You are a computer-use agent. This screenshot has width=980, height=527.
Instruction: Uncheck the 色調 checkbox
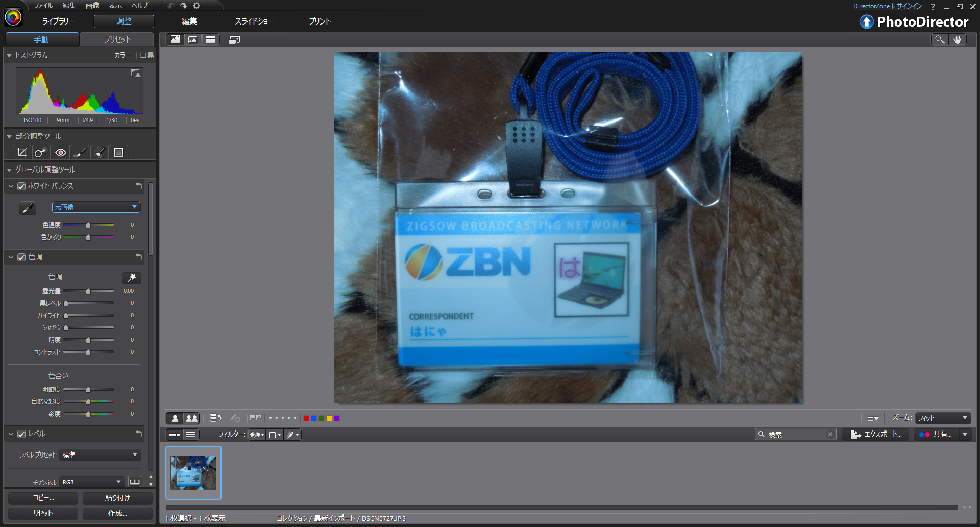(x=21, y=257)
